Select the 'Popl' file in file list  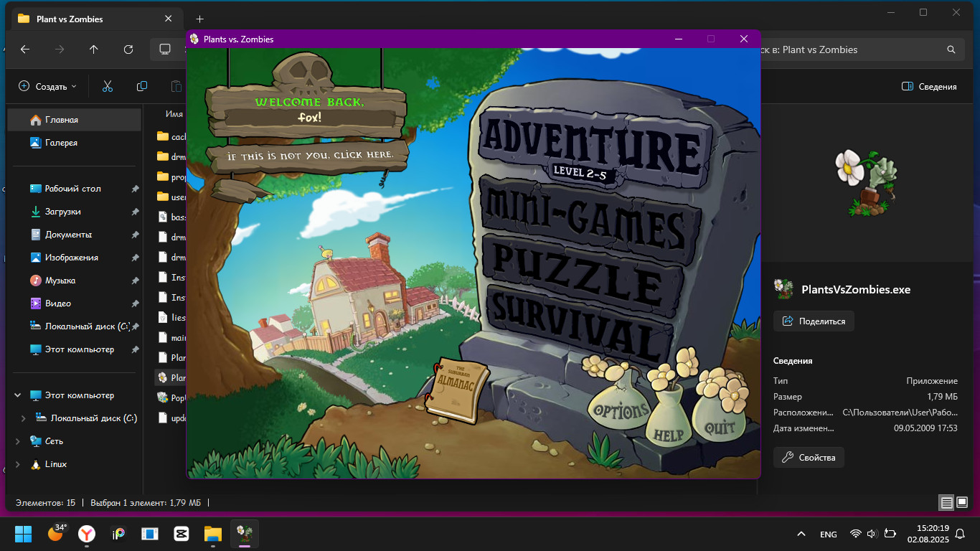pos(171,397)
